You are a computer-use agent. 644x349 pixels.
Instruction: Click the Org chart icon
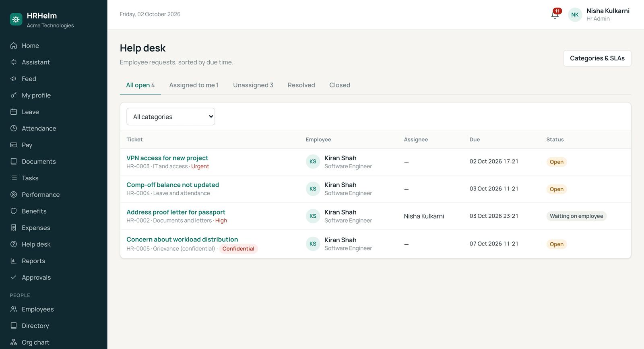click(14, 342)
